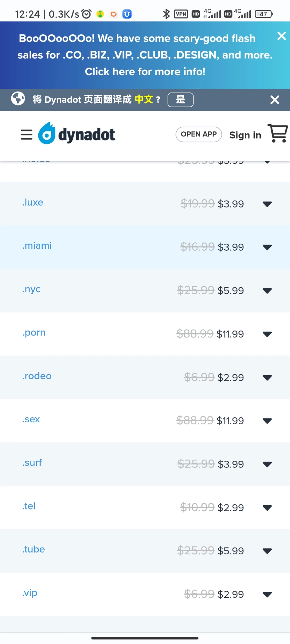Expand the .nyc domain row

coord(267,291)
